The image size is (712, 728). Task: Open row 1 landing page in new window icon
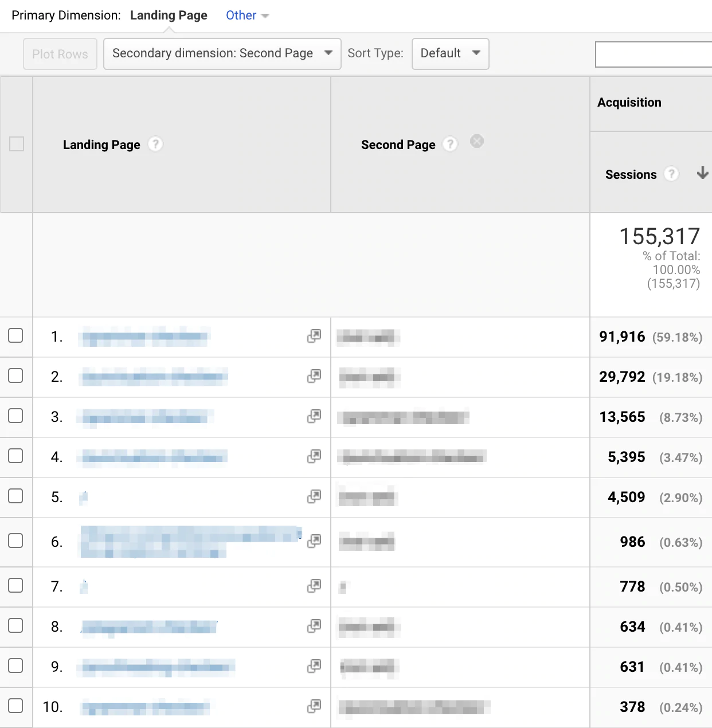pos(314,336)
